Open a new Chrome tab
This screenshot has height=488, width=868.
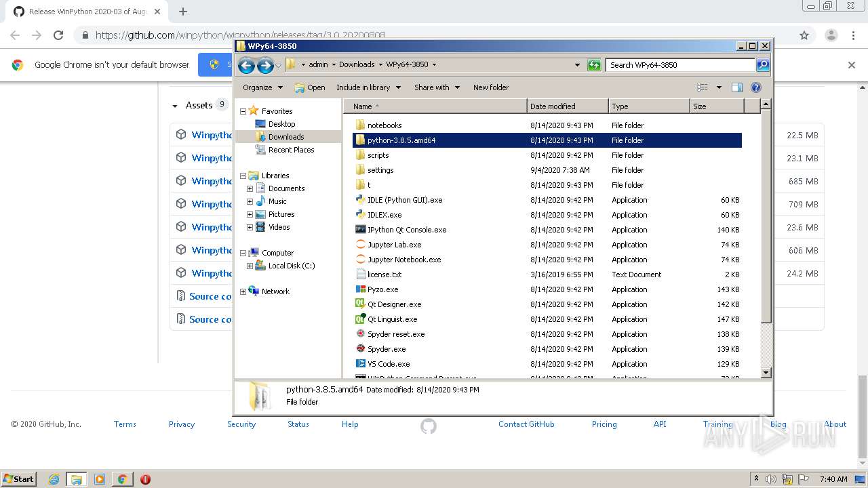pos(183,12)
